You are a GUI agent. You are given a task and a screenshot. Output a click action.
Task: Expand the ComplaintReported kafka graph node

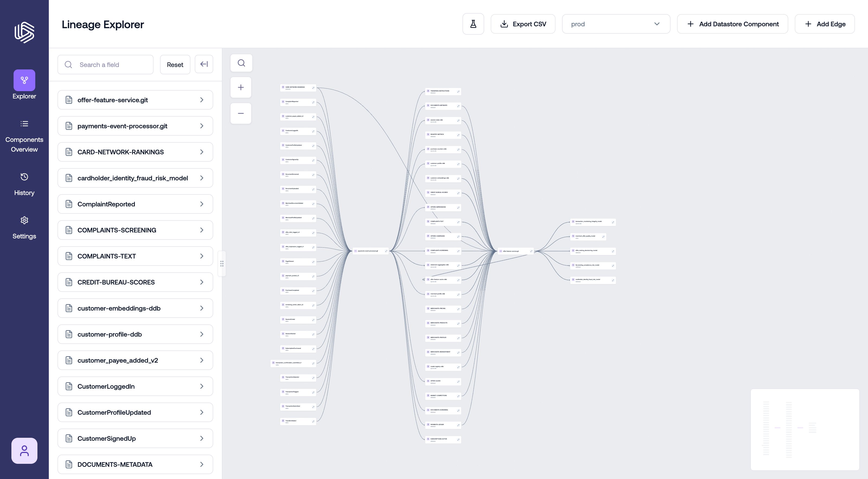point(313,103)
